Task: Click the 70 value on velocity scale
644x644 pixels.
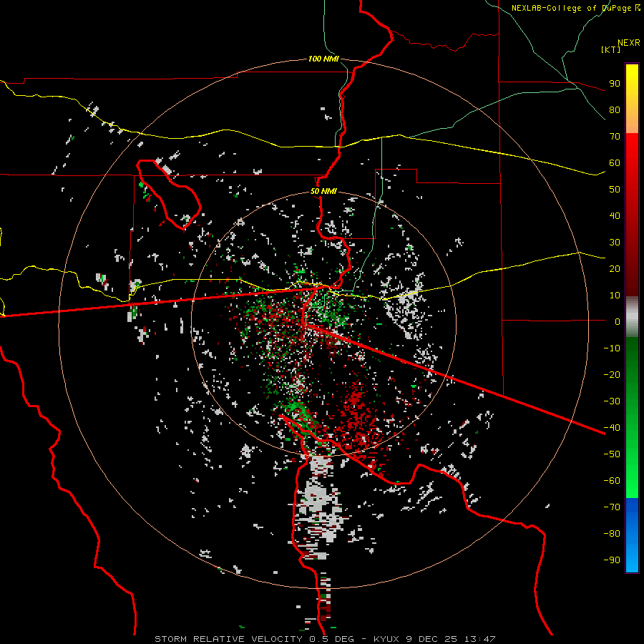Action: [x=615, y=137]
